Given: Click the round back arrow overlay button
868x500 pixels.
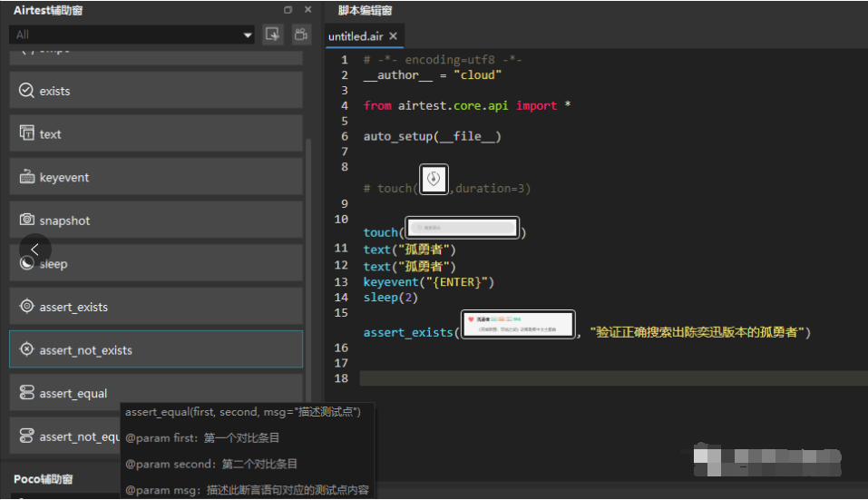Looking at the screenshot, I should pyautogui.click(x=34, y=250).
